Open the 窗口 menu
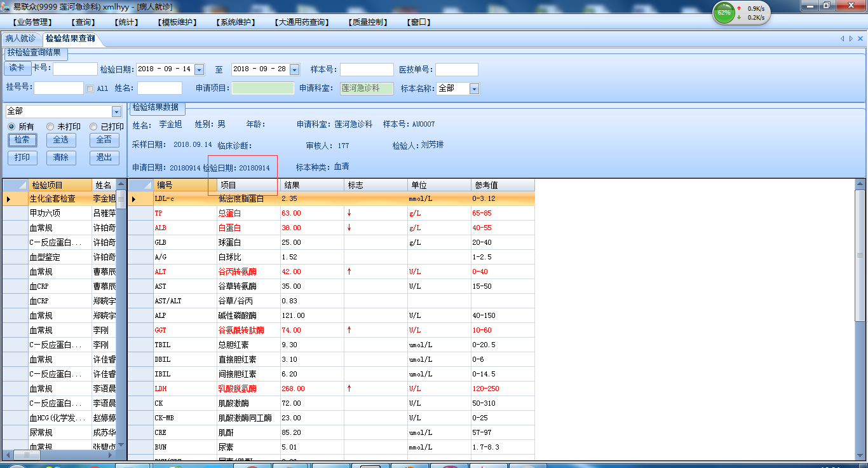The image size is (868, 468). coord(419,22)
